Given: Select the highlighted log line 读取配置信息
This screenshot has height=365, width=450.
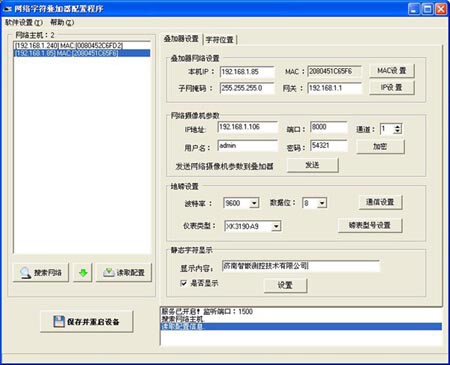Looking at the screenshot, I should pyautogui.click(x=301, y=326).
